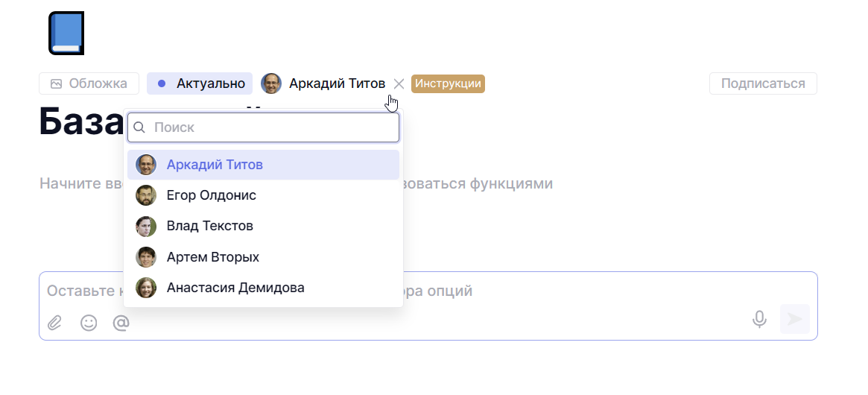Open the Аркадий Титов owner selector
Screen dimensions: 868x395
tap(337, 83)
